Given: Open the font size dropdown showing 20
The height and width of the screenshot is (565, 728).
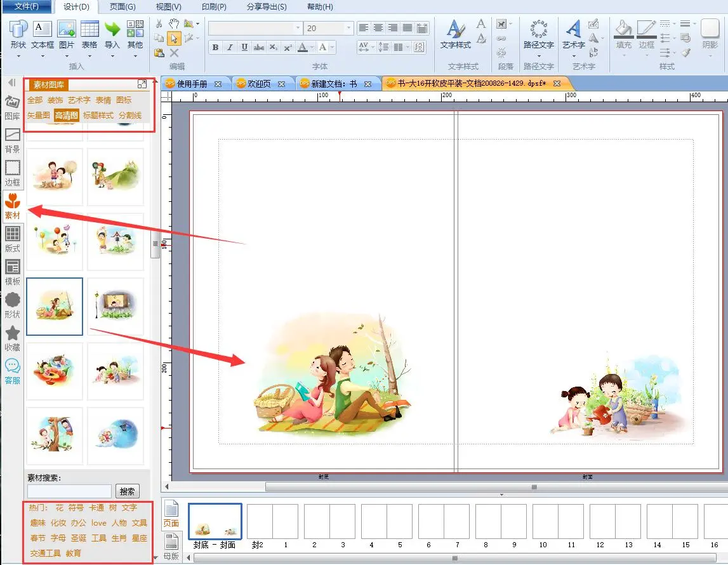Looking at the screenshot, I should pyautogui.click(x=348, y=29).
